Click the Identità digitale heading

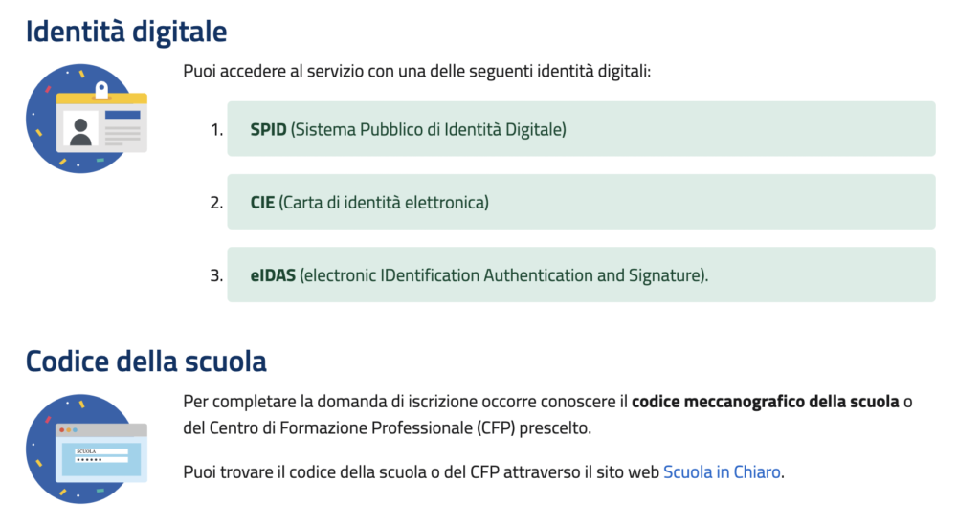(126, 32)
